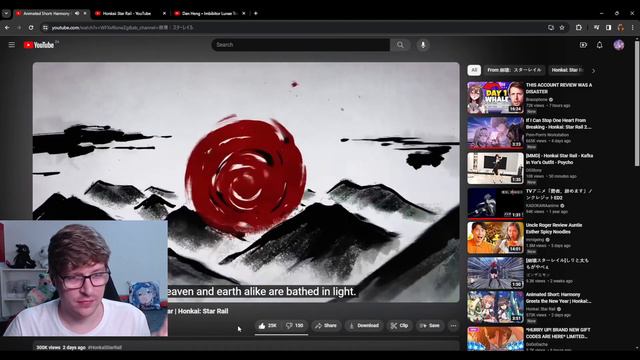The width and height of the screenshot is (640, 360).
Task: Close the Honkai Star Rail - YouTube tab
Action: [164, 13]
